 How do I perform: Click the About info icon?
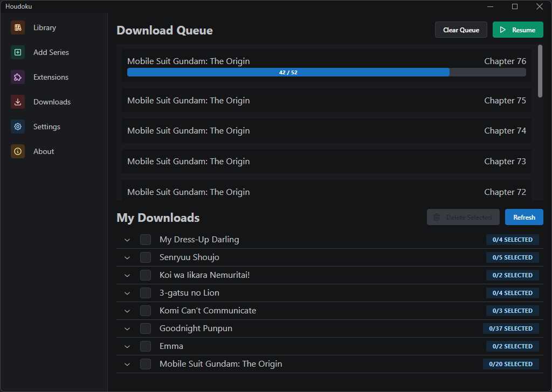[x=18, y=151]
